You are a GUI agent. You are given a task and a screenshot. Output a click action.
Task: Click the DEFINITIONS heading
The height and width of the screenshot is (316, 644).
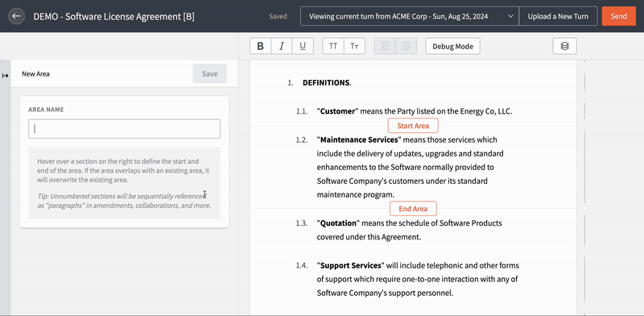[327, 83]
